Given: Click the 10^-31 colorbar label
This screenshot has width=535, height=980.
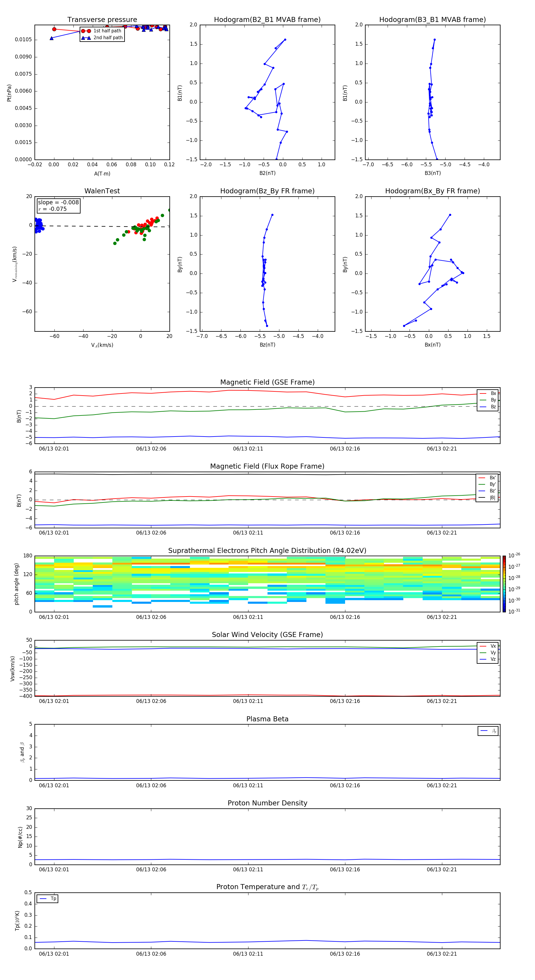Looking at the screenshot, I should coord(514,611).
